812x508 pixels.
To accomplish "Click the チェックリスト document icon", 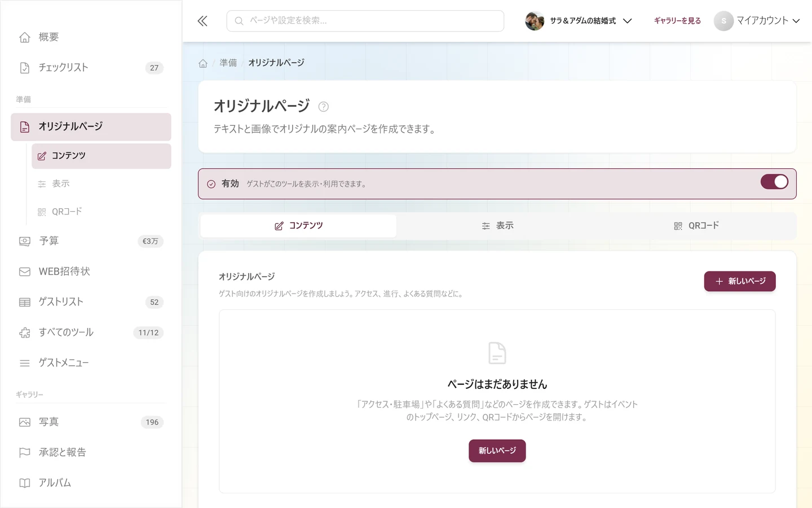I will pos(25,68).
